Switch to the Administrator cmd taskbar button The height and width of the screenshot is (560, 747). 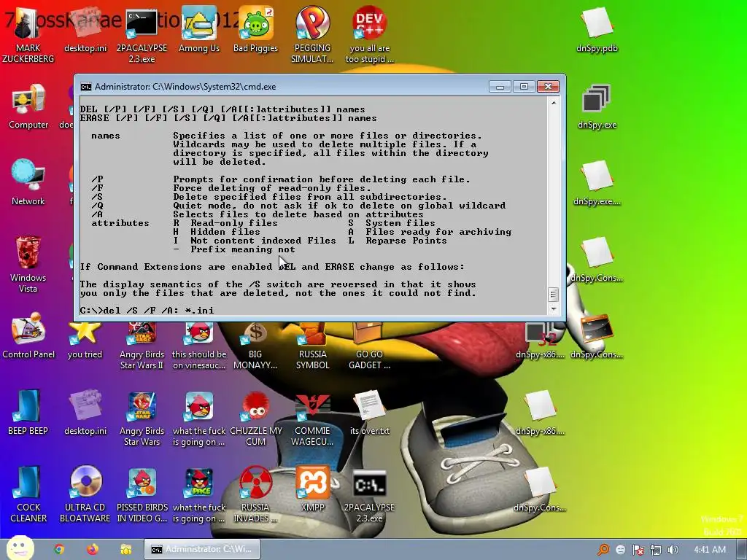tap(202, 549)
